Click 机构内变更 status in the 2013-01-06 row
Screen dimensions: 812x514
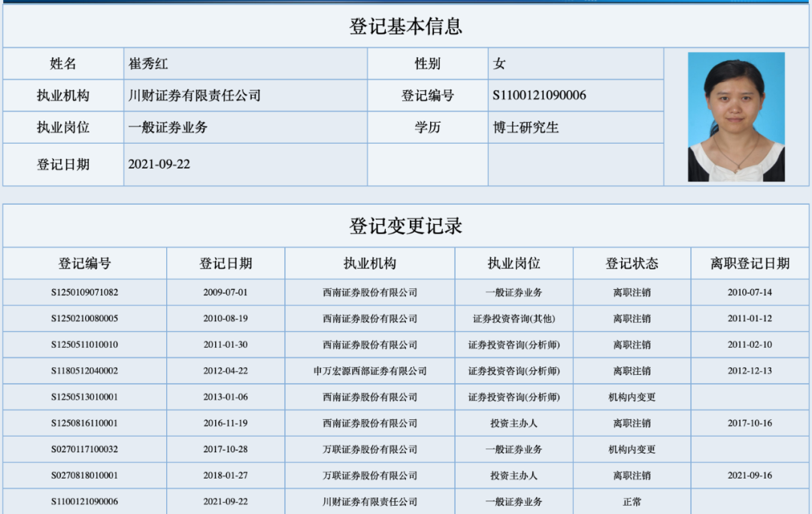[632, 397]
